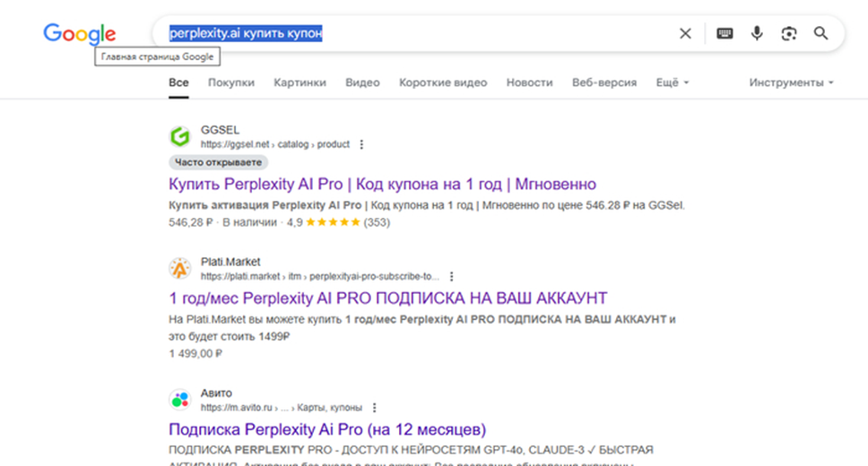Open the 1 год/мес Perplexity AI PRO link
The width and height of the screenshot is (868, 466).
(388, 298)
